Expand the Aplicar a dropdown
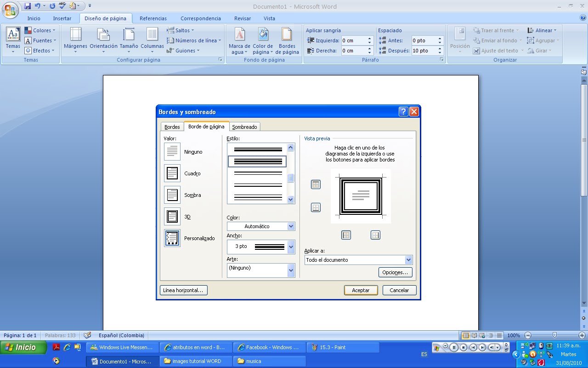This screenshot has height=368, width=588. (x=408, y=259)
